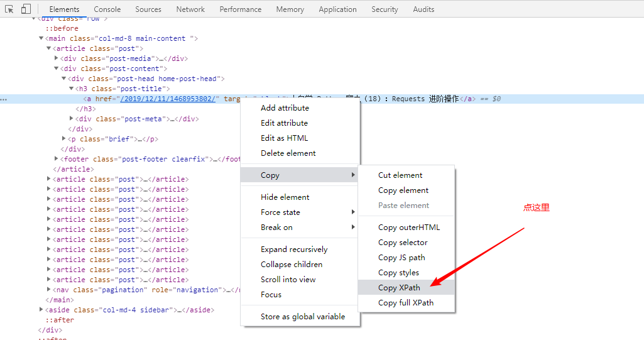Click the /2019/12/11/1468953802/ href link
The height and width of the screenshot is (340, 644).
(x=168, y=99)
